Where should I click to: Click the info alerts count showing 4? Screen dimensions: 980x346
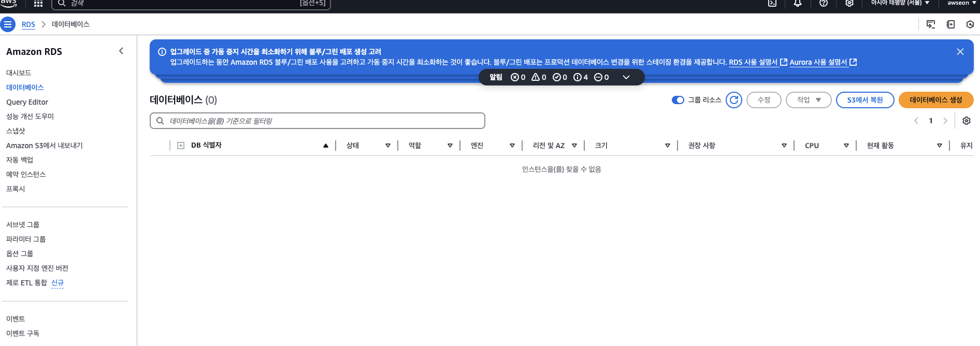[581, 77]
